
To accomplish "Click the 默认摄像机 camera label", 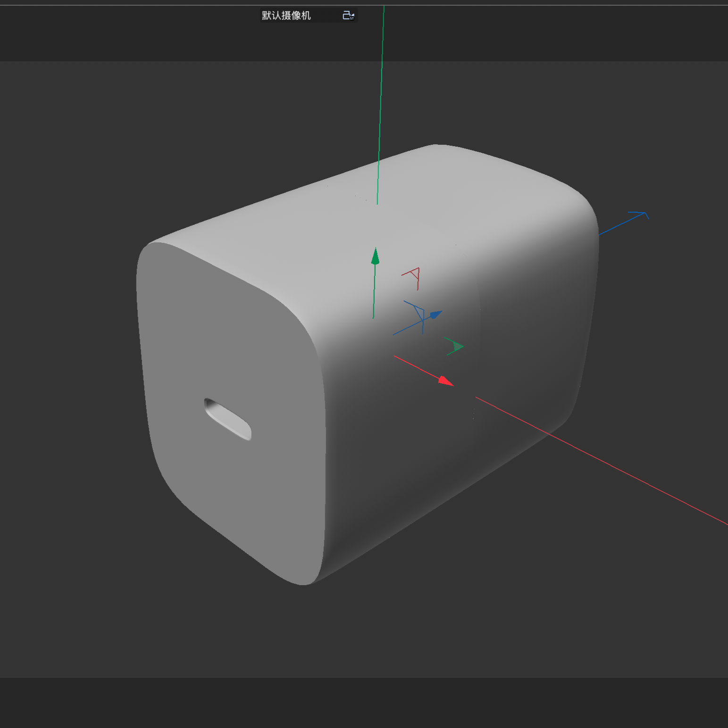I will pos(286,16).
